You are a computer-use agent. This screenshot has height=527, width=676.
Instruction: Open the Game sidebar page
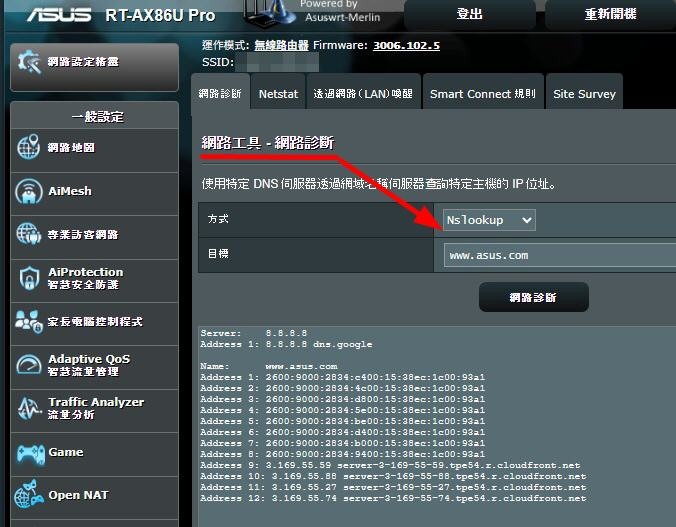pyautogui.click(x=94, y=455)
